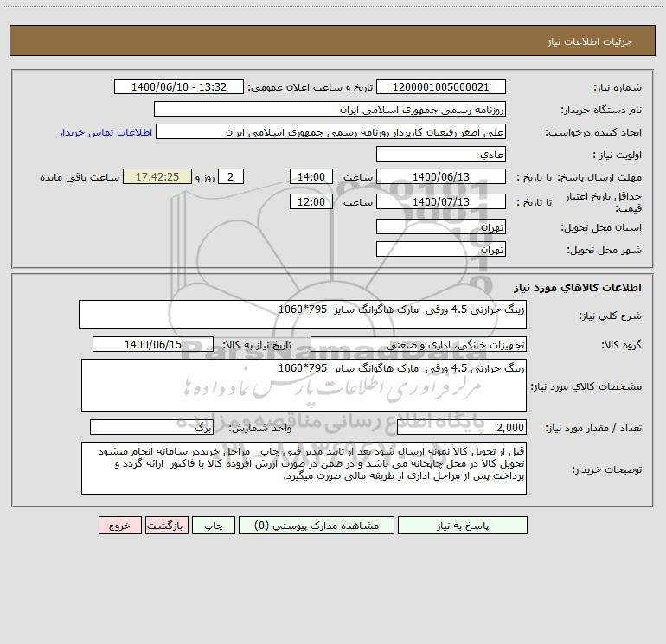The image size is (666, 644).
Task: Click the announcement date field 1400/06/10 - 13:32
Action: (x=179, y=86)
